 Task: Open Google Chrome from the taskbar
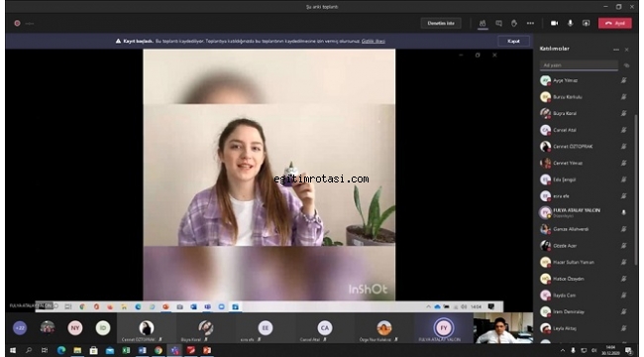[x=159, y=350]
